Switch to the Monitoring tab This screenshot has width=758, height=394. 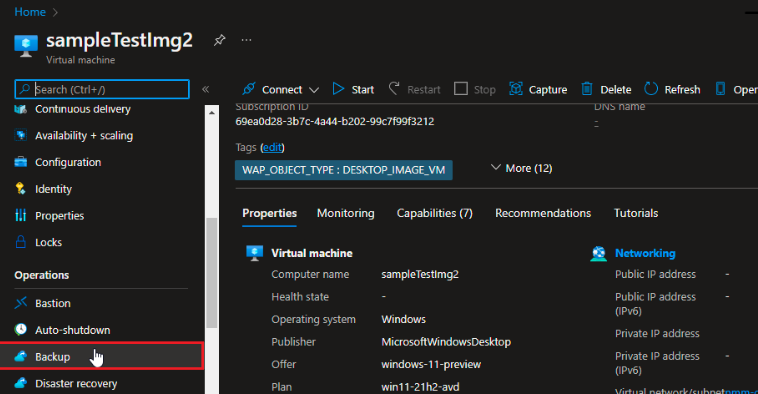346,213
